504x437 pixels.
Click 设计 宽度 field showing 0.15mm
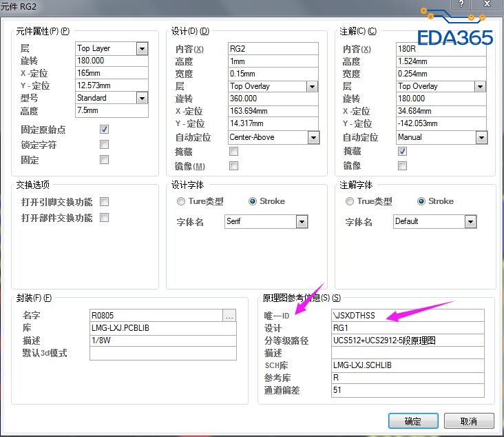(273, 74)
